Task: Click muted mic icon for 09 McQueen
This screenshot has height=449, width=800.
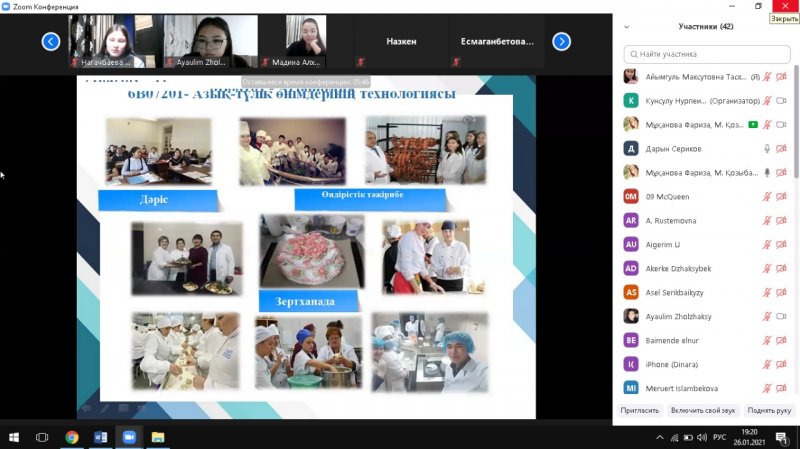Action: 767,196
